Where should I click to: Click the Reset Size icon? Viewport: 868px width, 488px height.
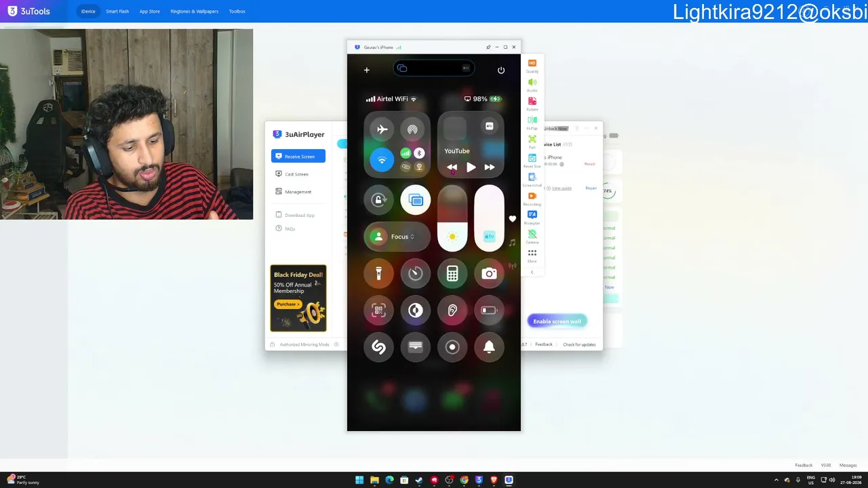(532, 161)
